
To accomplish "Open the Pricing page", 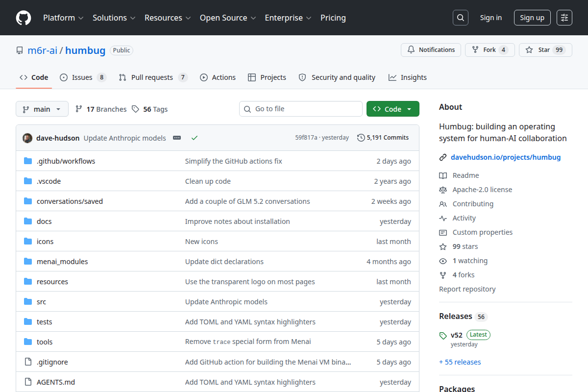I will [x=333, y=18].
